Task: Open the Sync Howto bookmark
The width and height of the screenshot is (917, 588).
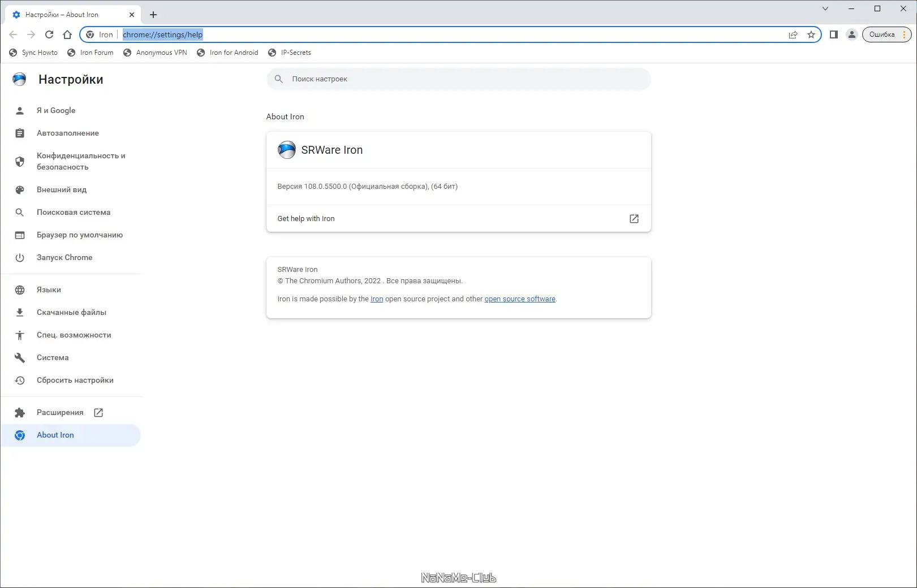Action: 33,53
